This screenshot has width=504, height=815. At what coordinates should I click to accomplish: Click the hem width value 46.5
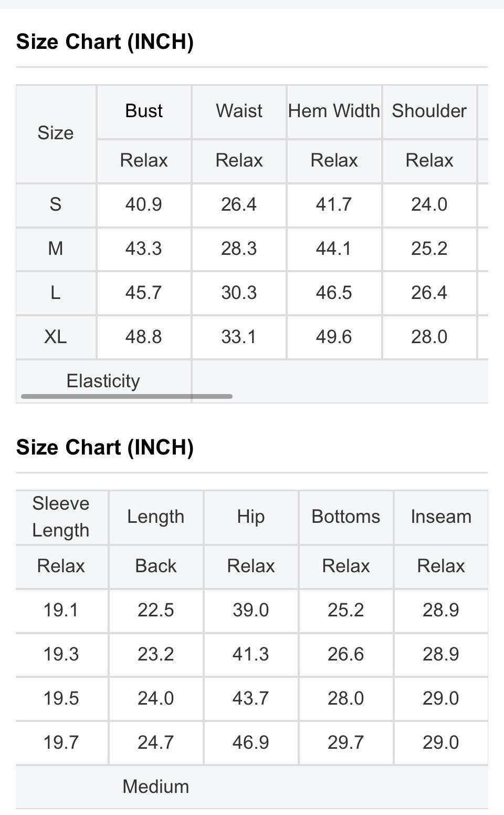pos(334,293)
